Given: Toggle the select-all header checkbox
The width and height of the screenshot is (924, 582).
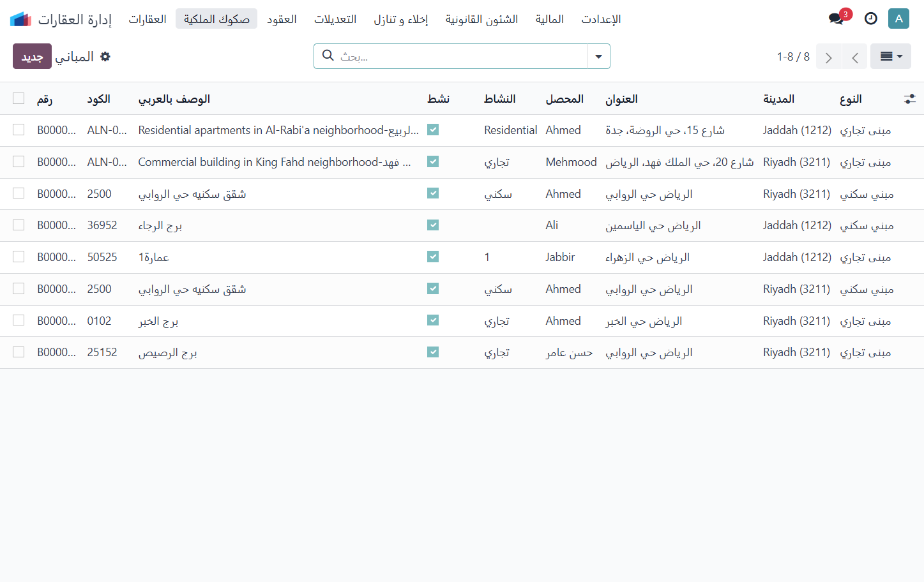Looking at the screenshot, I should [x=19, y=98].
